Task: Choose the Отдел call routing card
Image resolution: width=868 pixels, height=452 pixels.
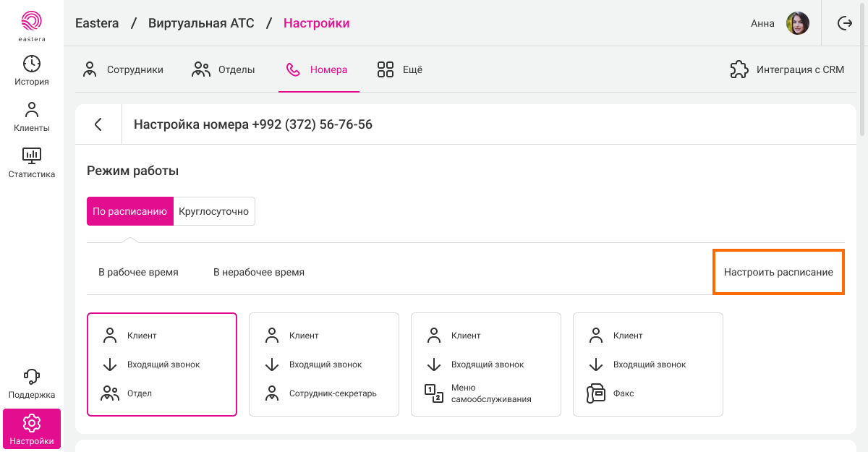Action: pos(162,364)
